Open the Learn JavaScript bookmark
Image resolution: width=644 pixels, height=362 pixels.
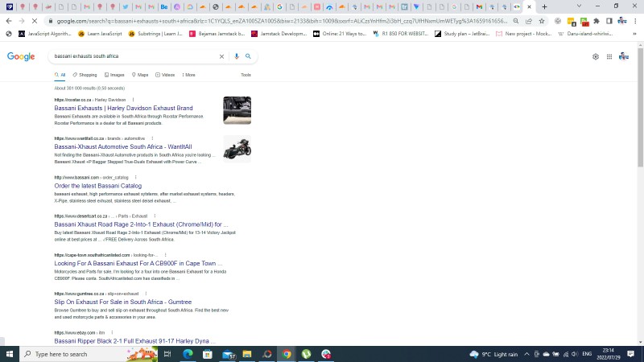(x=100, y=34)
